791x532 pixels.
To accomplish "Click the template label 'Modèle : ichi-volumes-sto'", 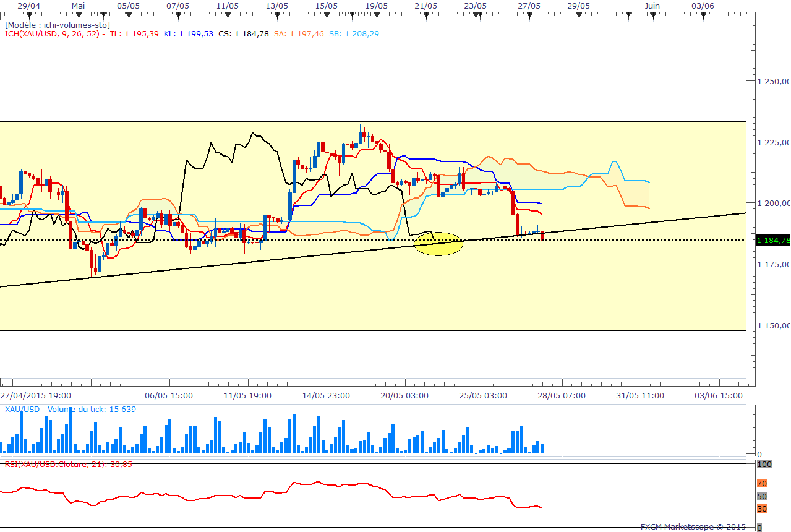I will [58, 25].
